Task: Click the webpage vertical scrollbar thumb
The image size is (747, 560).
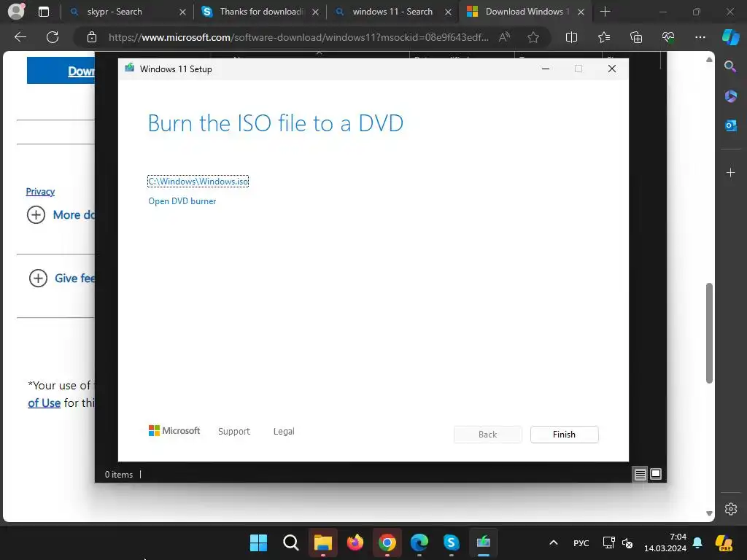Action: point(709,333)
